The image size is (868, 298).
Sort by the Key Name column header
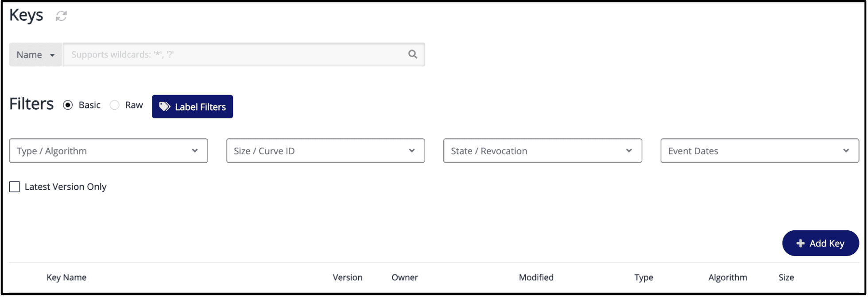66,277
